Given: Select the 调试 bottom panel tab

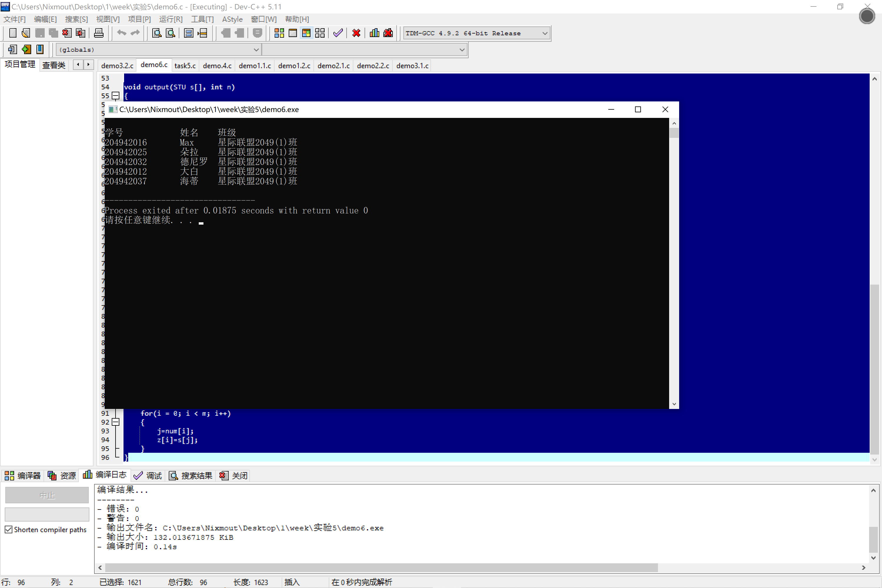Looking at the screenshot, I should coord(148,475).
